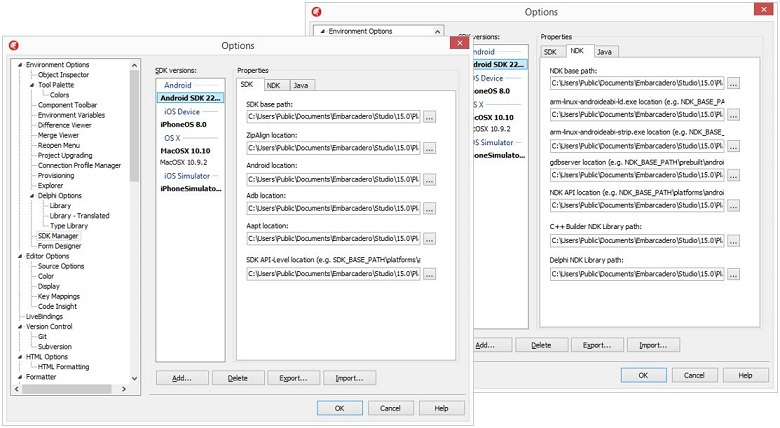Browse for Android location
Viewport: 780px width, 428px height.
point(430,180)
